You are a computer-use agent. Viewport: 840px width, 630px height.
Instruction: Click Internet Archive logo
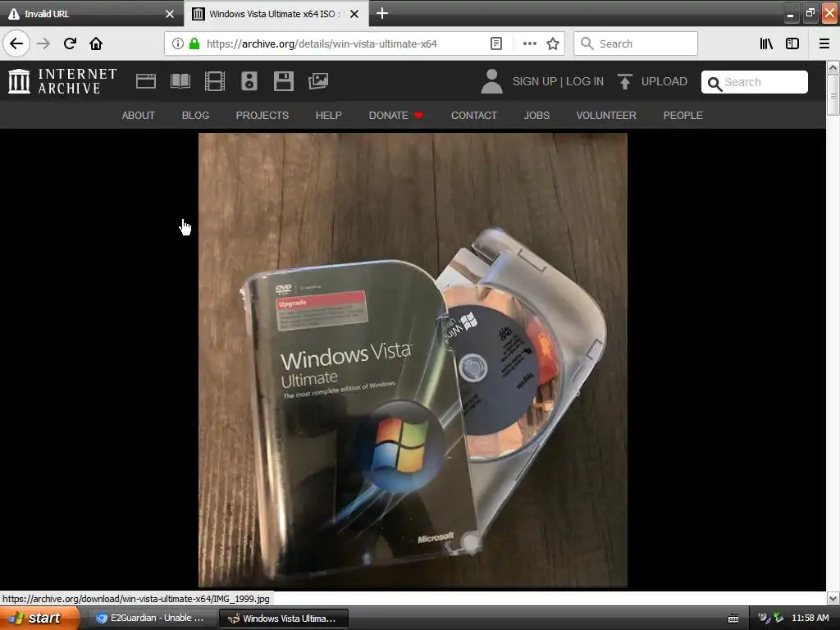62,81
